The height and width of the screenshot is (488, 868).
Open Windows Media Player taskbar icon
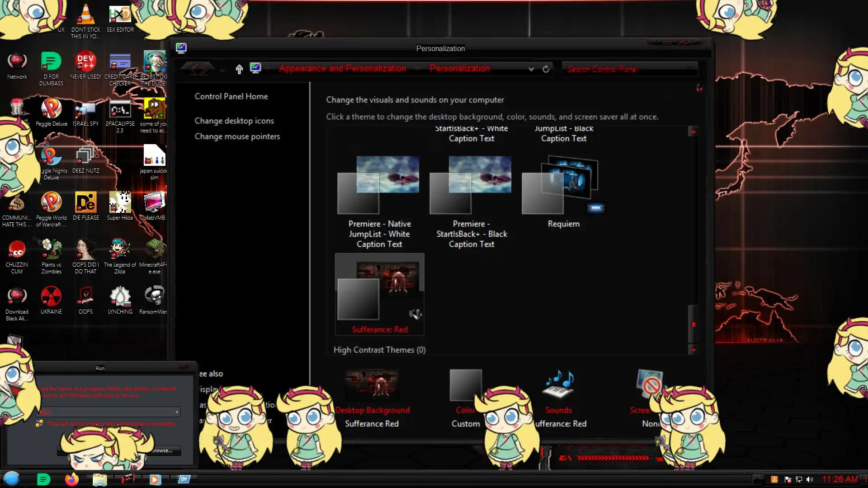pos(155,479)
